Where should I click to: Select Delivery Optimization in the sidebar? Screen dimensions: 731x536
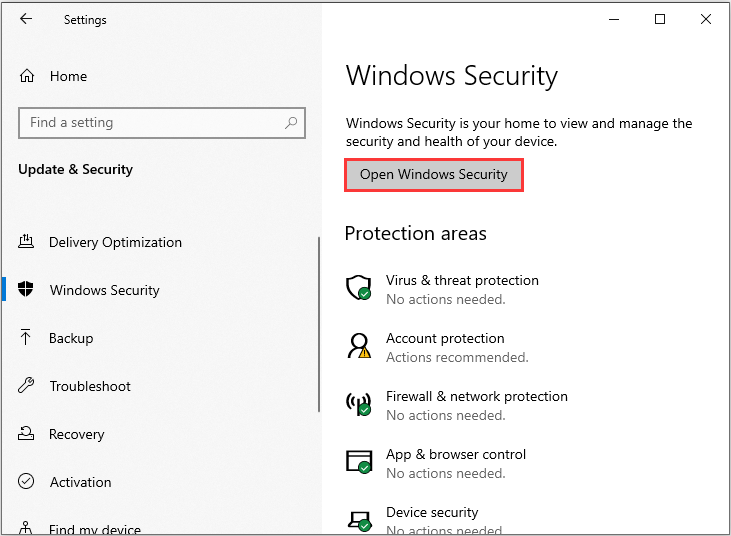pyautogui.click(x=115, y=242)
